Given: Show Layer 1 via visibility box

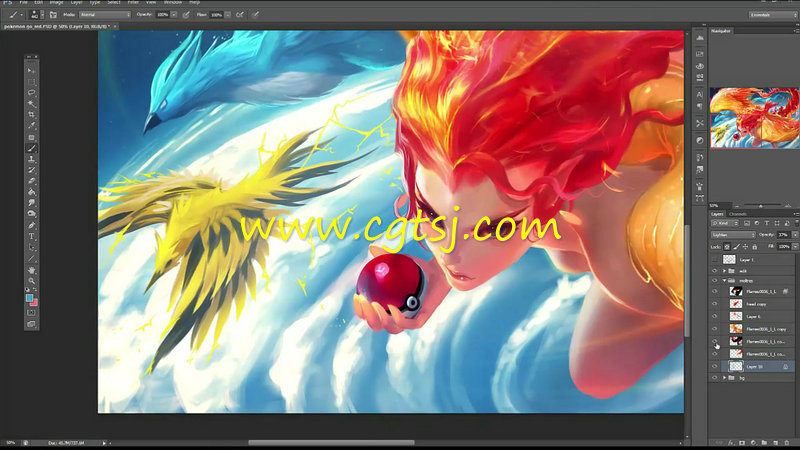Looking at the screenshot, I should [x=714, y=260].
